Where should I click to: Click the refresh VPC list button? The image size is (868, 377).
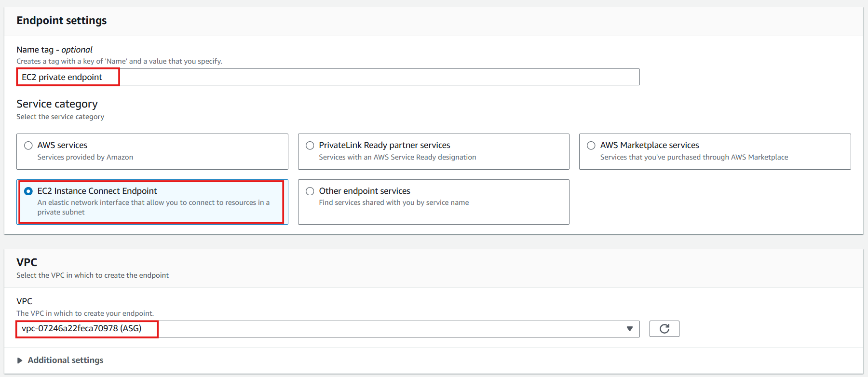point(665,329)
